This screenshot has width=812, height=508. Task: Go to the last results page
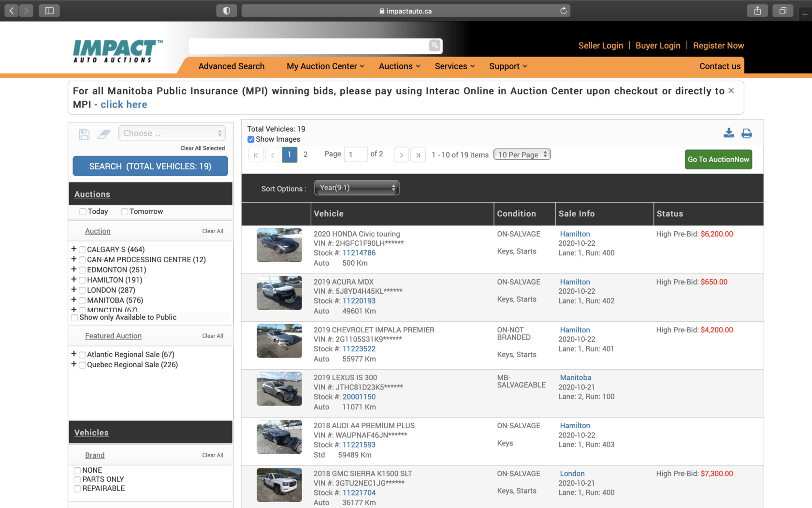pyautogui.click(x=418, y=155)
